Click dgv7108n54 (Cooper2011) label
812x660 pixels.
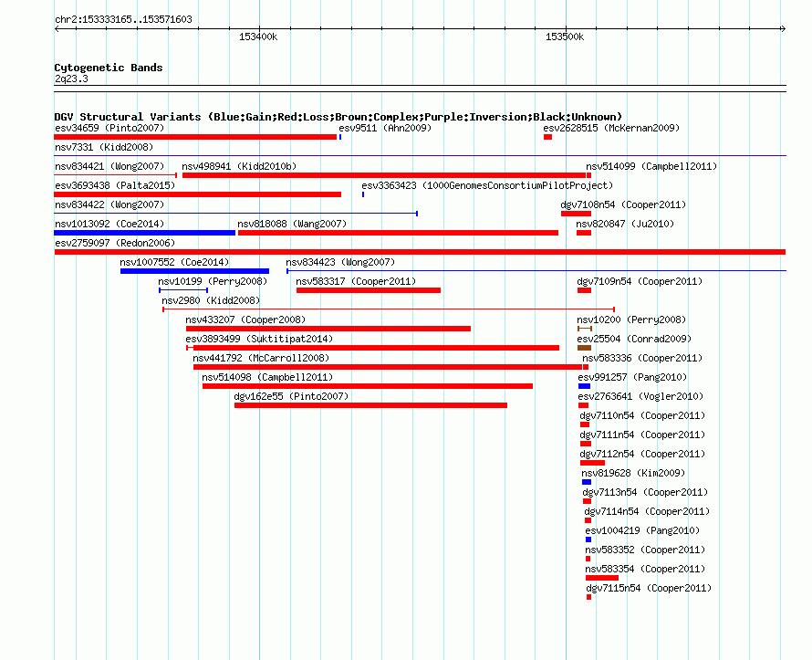623,204
